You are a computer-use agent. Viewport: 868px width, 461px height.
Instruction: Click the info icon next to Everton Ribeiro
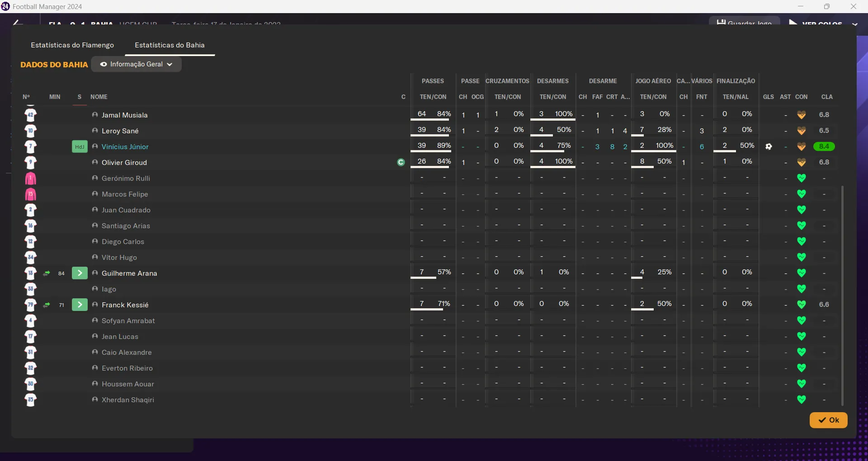pyautogui.click(x=95, y=368)
